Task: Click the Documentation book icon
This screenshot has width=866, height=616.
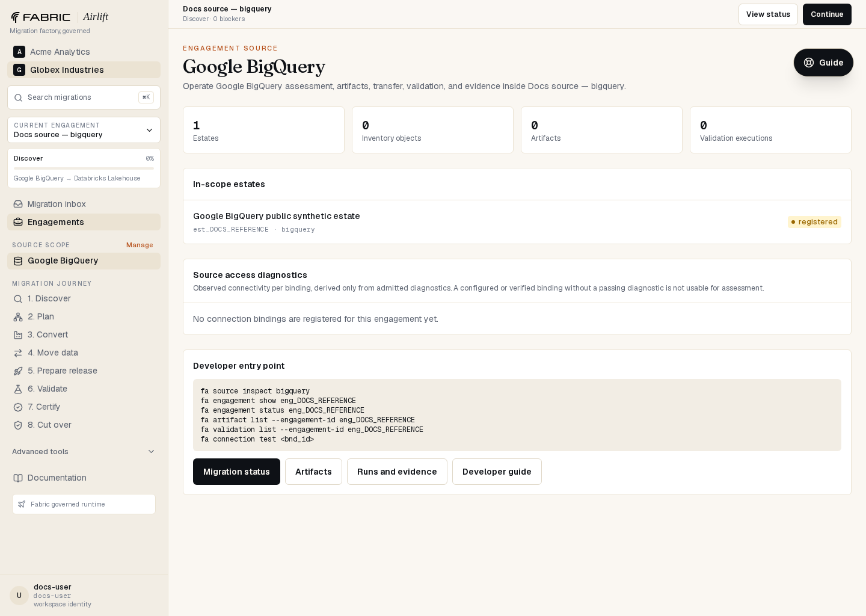Action: tap(18, 478)
